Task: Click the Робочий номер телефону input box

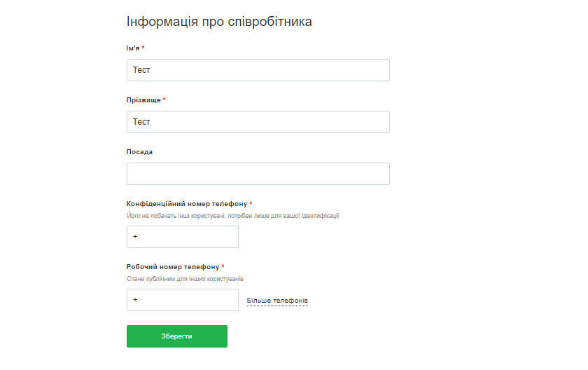Action: click(x=182, y=300)
